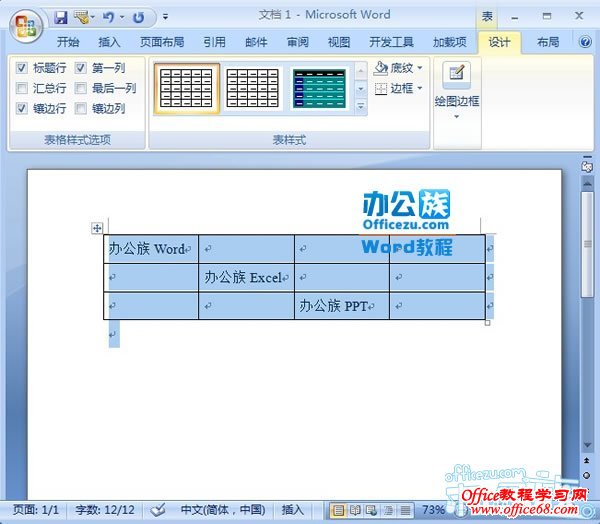Click the 页面: 1/1 status bar indicator

pos(36,510)
